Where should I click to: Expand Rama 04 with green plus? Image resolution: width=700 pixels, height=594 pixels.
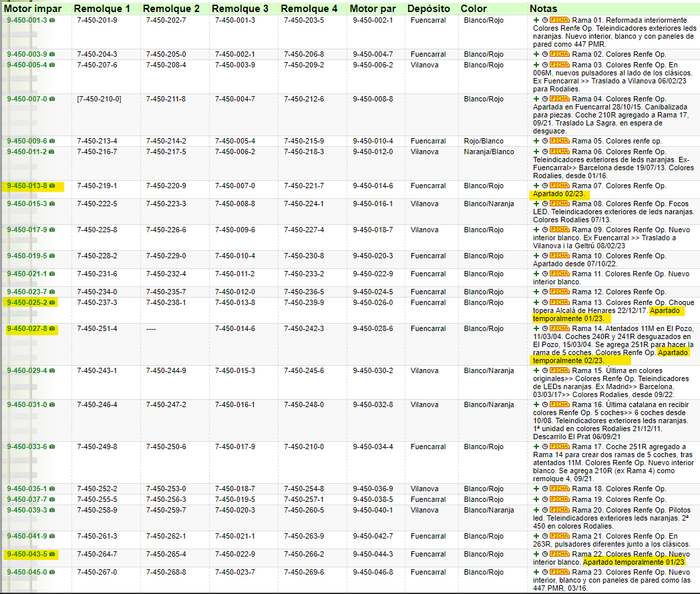pyautogui.click(x=536, y=99)
